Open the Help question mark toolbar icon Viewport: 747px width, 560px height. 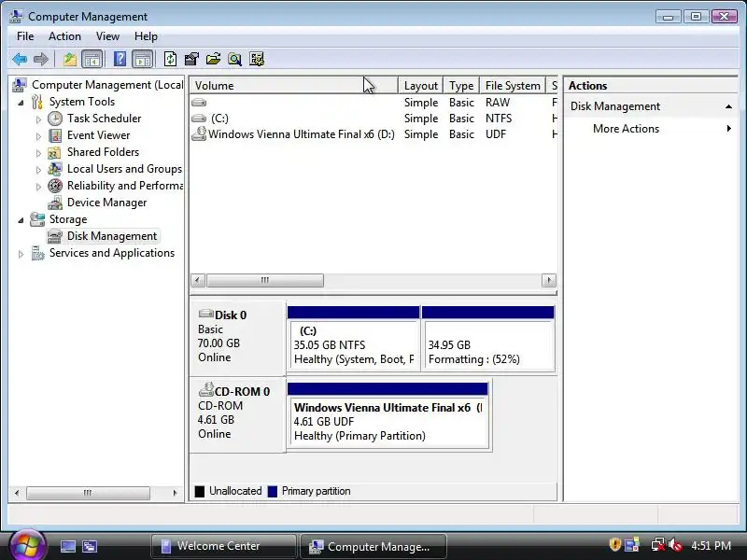pyautogui.click(x=120, y=59)
